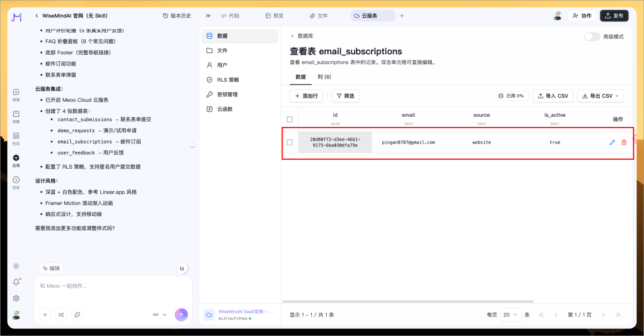
Task: Click the 筛选 filter button
Action: 345,96
